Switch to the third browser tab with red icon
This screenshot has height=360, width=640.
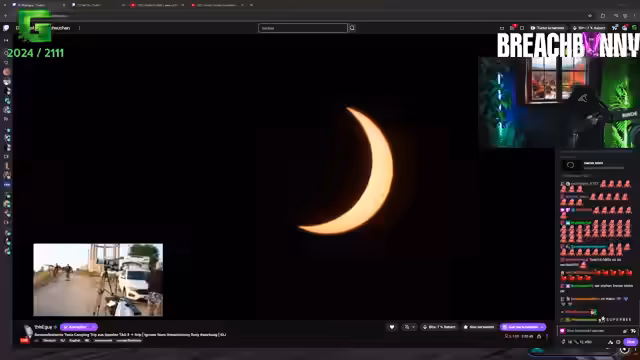click(157, 5)
